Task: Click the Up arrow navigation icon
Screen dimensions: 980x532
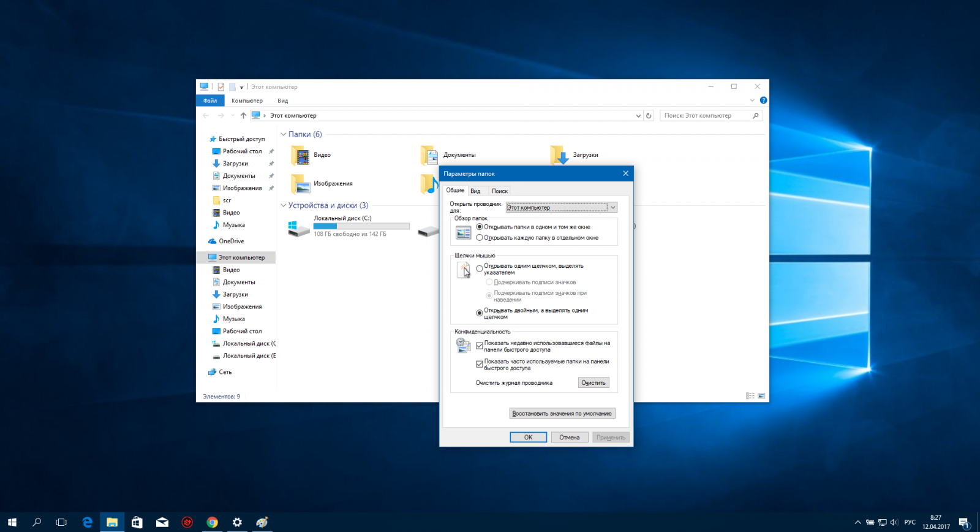Action: [243, 115]
